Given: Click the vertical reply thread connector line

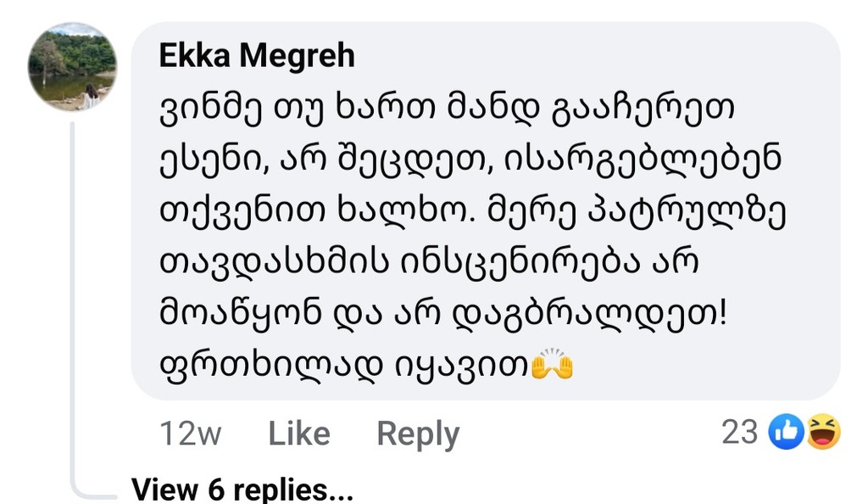Looking at the screenshot, I should coord(72,297).
